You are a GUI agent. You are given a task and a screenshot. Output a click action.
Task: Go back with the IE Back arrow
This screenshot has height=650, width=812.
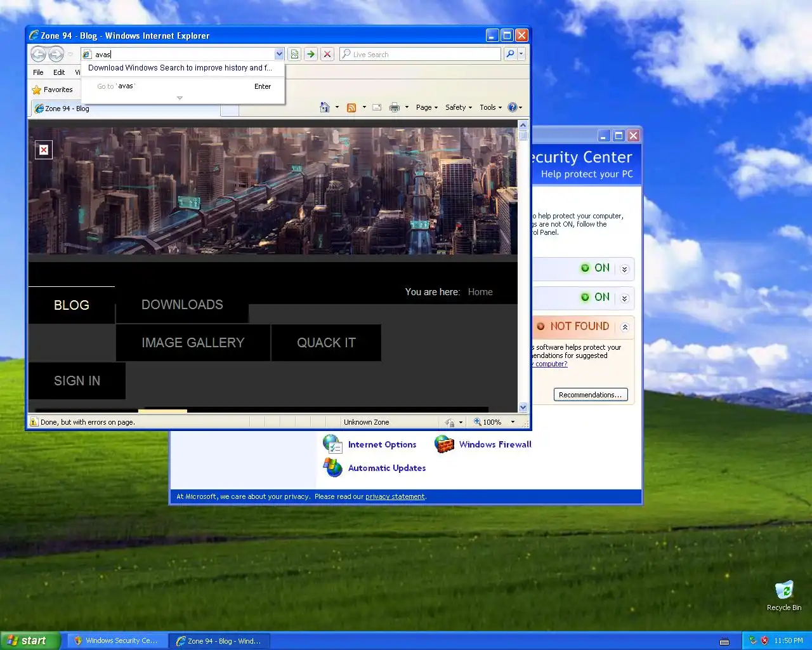pyautogui.click(x=38, y=54)
